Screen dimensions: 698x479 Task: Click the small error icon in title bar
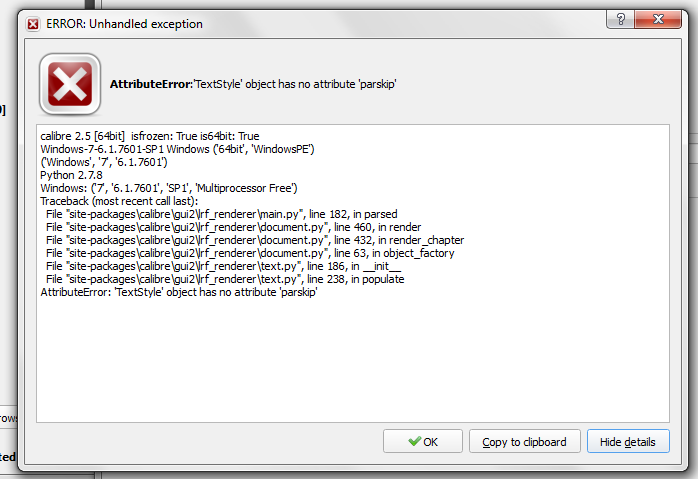pyautogui.click(x=33, y=23)
